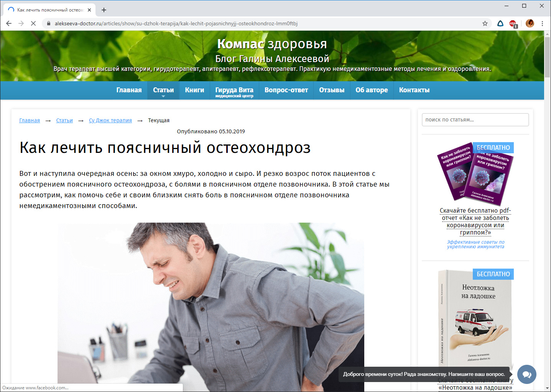This screenshot has width=551, height=392.
Task: Go to Главная in navigation menu
Action: 129,90
